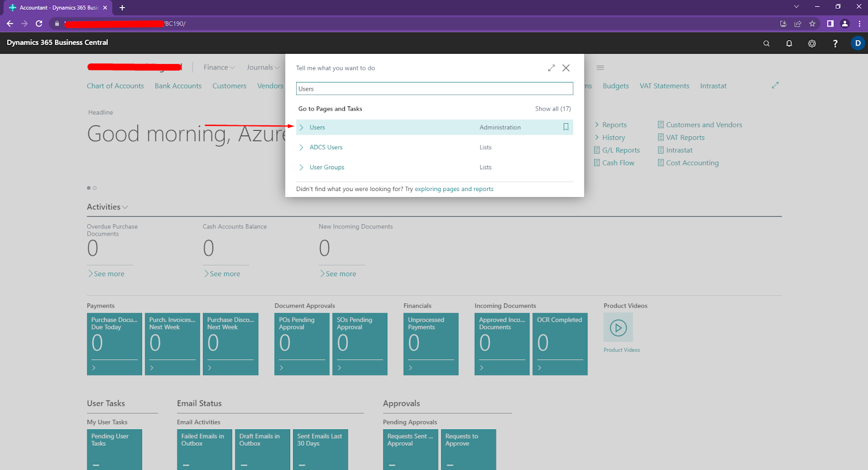Open the Chrome profile icon
Viewport: 868px width, 470px height.
point(845,23)
